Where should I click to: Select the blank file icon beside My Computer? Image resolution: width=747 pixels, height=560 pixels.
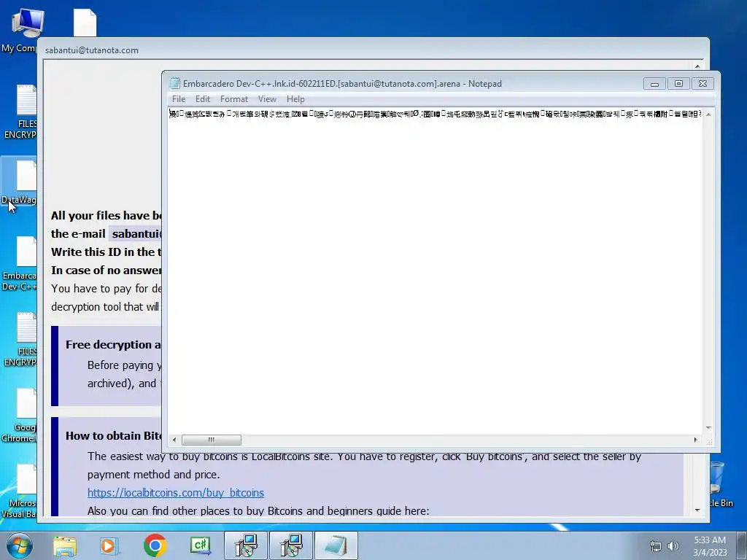point(85,23)
